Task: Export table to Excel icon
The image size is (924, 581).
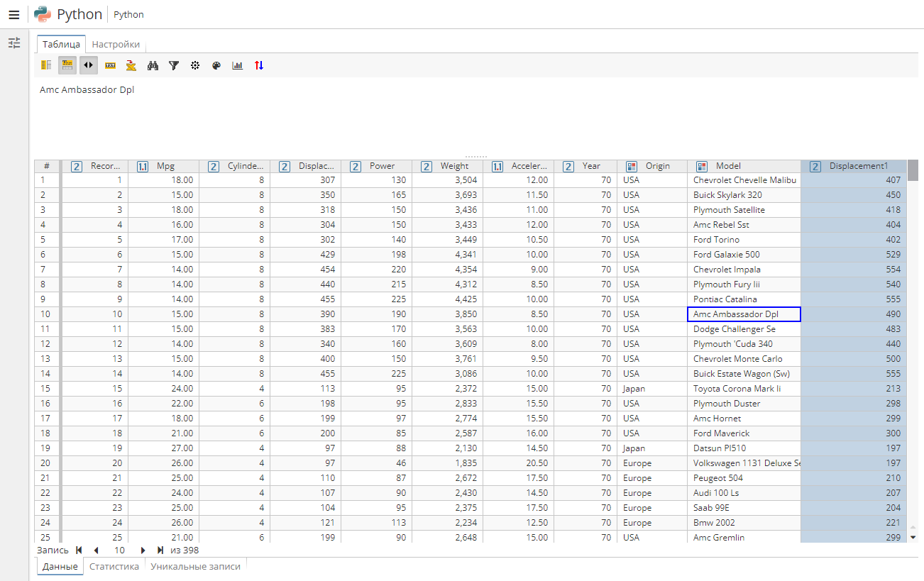Action: click(131, 65)
